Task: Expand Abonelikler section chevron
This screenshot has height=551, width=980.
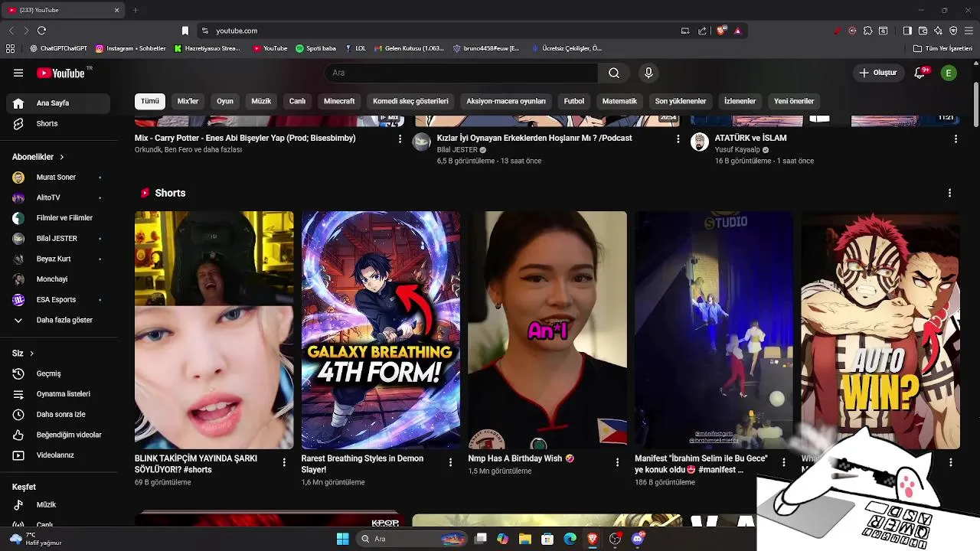Action: click(x=61, y=157)
